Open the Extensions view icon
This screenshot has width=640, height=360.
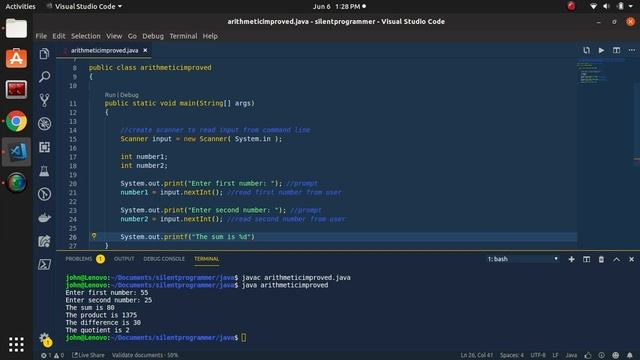44,147
